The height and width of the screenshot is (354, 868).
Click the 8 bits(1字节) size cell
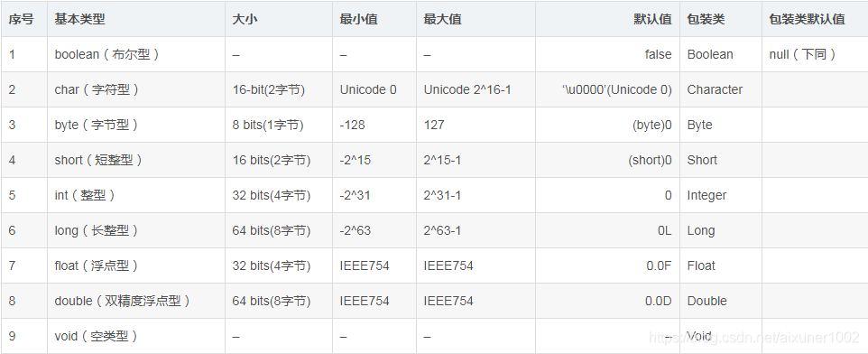pyautogui.click(x=279, y=125)
